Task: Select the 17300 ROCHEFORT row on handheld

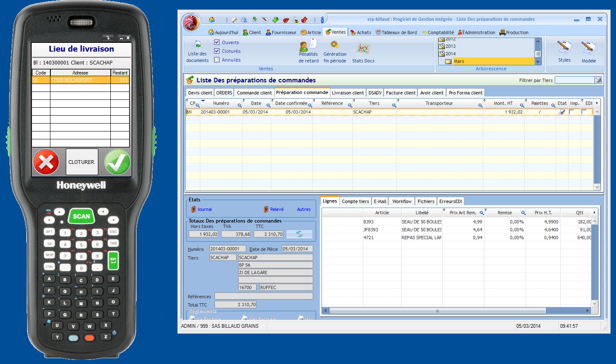Action: pyautogui.click(x=81, y=80)
